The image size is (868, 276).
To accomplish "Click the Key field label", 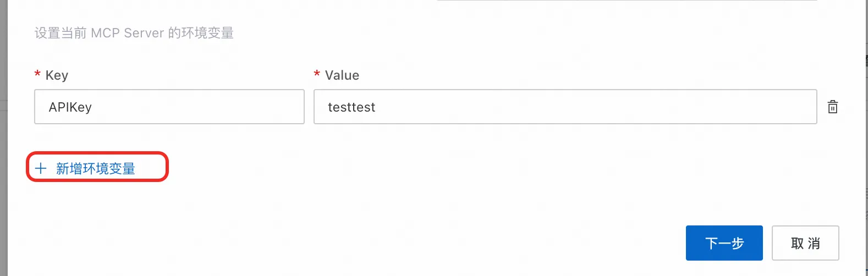I will pyautogui.click(x=57, y=75).
